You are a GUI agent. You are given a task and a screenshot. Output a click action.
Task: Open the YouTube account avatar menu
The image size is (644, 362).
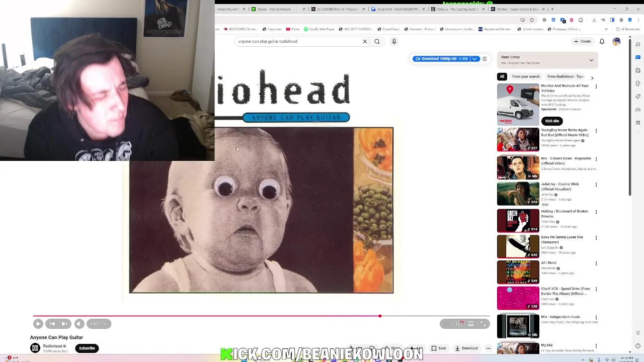click(x=616, y=41)
